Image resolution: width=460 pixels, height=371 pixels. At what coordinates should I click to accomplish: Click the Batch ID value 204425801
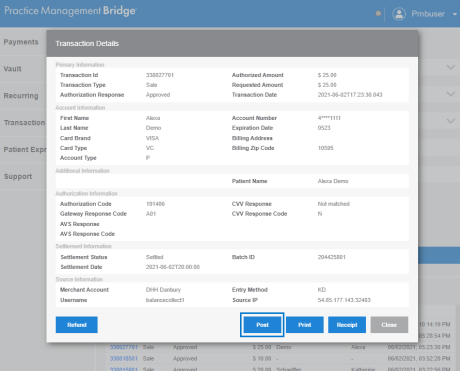click(x=332, y=257)
